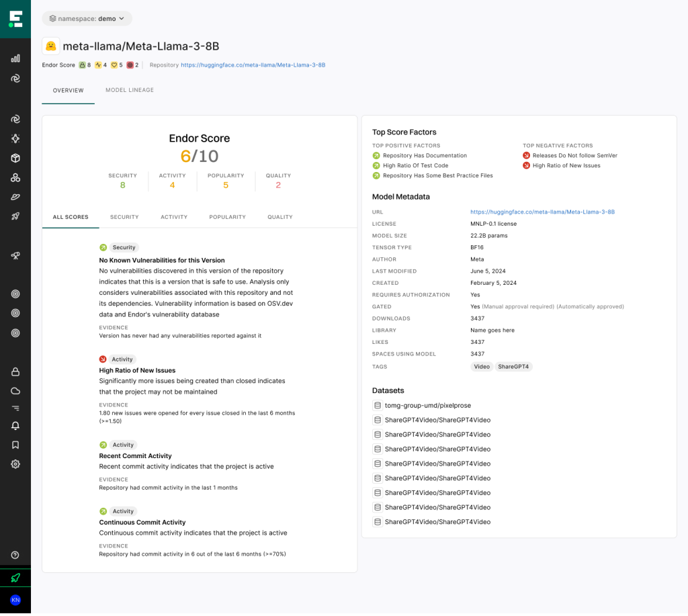This screenshot has height=616, width=688.
Task: Switch to the MODEL LINEAGE tab
Action: point(129,89)
